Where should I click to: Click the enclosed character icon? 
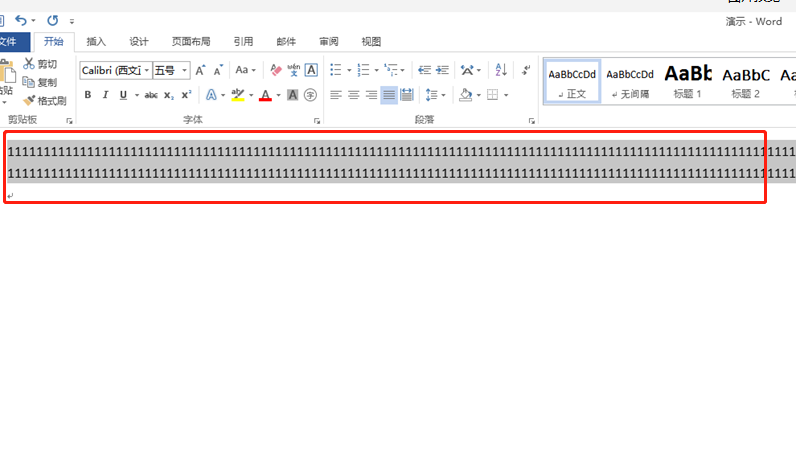(310, 95)
